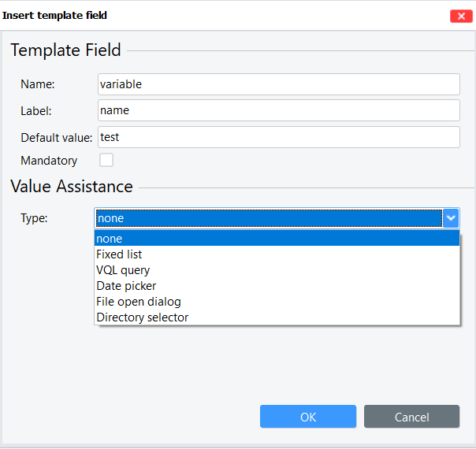Click the dropdown arrow of Type
The width and height of the screenshot is (476, 449).
pos(451,218)
